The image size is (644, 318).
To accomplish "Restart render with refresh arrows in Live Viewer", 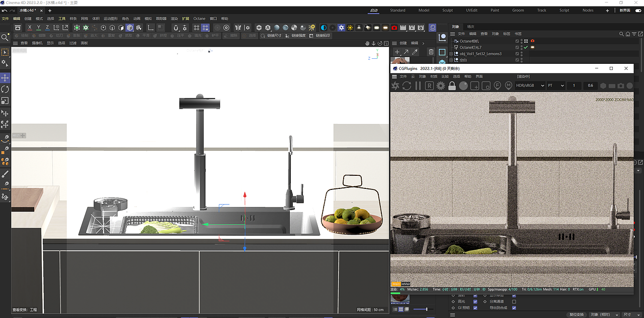I will [407, 86].
